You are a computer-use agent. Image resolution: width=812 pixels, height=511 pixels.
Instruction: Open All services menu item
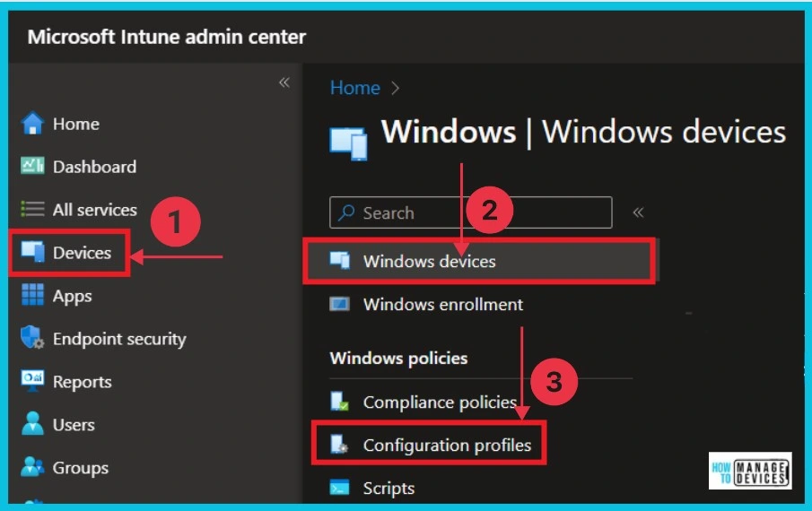click(x=95, y=210)
